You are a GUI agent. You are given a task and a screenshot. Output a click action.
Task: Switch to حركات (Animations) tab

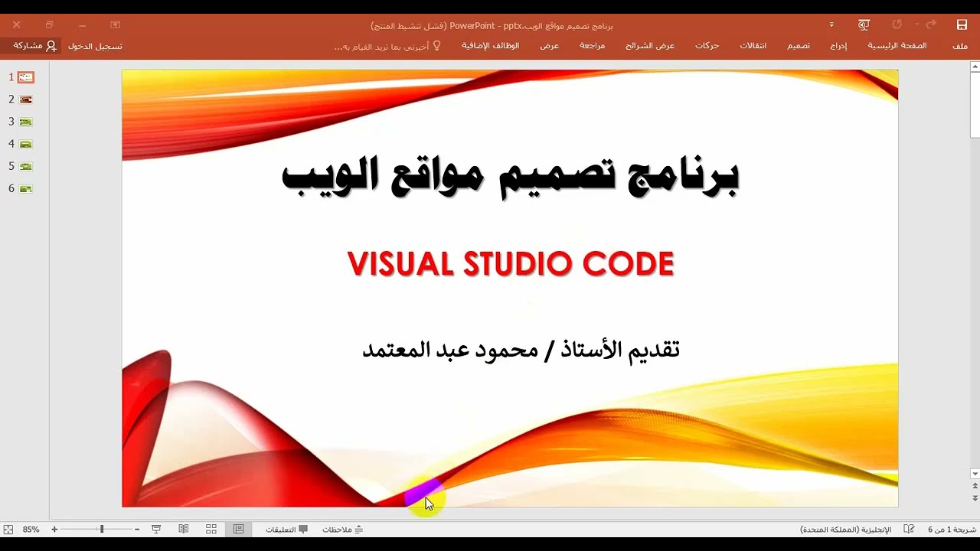pyautogui.click(x=707, y=46)
